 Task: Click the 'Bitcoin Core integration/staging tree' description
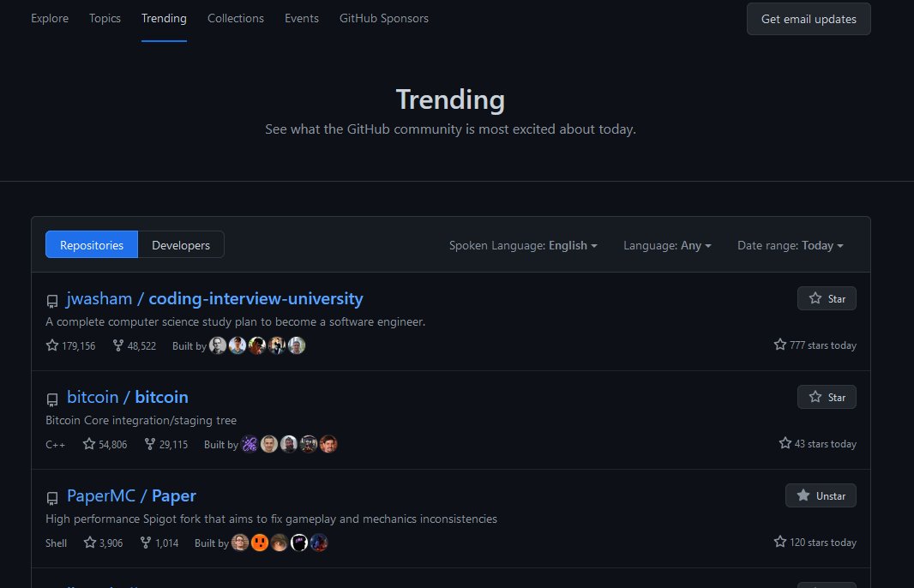pos(141,420)
